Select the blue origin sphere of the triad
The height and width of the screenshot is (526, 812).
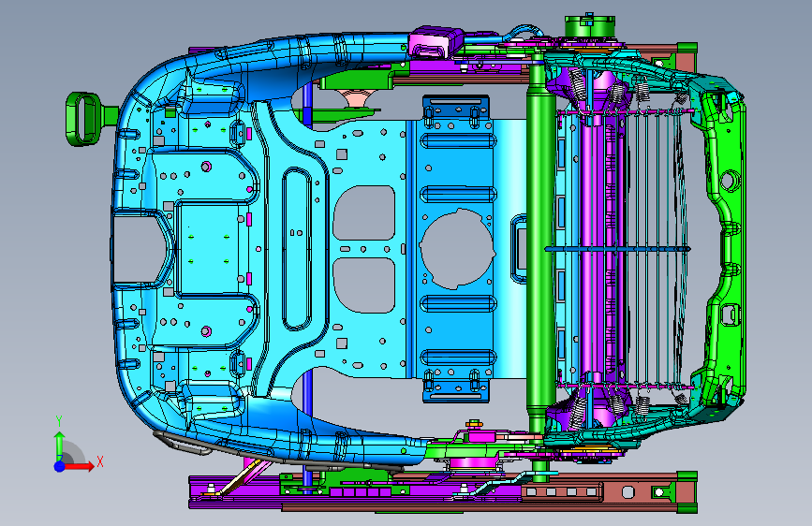click(60, 466)
